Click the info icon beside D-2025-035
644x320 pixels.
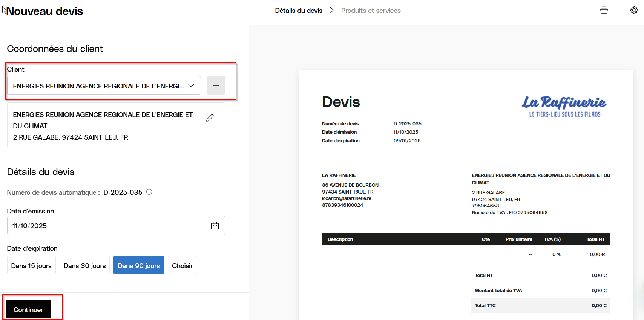coord(149,192)
